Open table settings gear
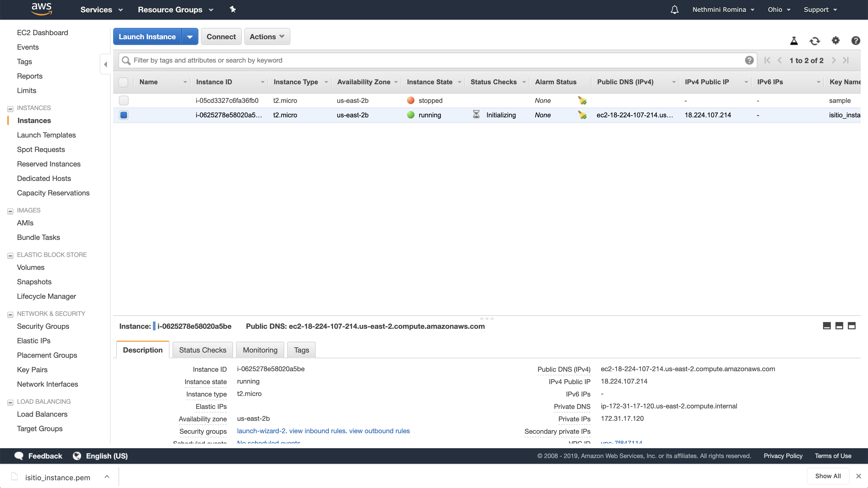Image resolution: width=868 pixels, height=488 pixels. tap(836, 41)
